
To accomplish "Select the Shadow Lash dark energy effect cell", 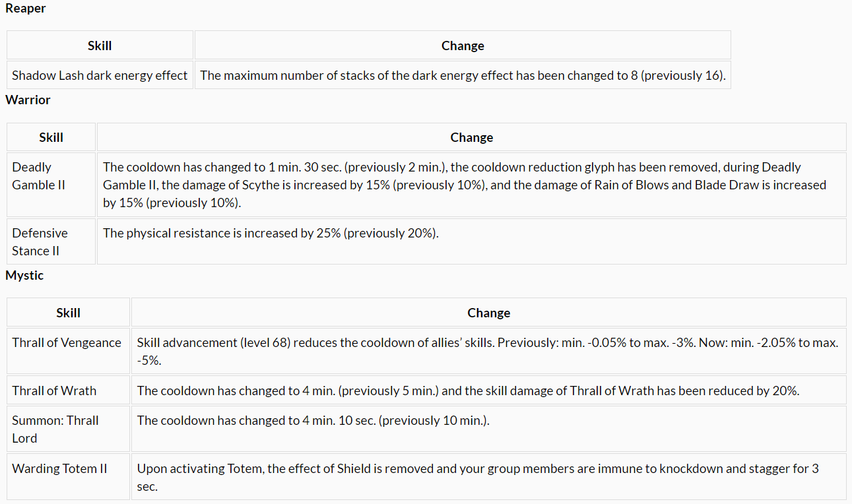I will pos(100,75).
